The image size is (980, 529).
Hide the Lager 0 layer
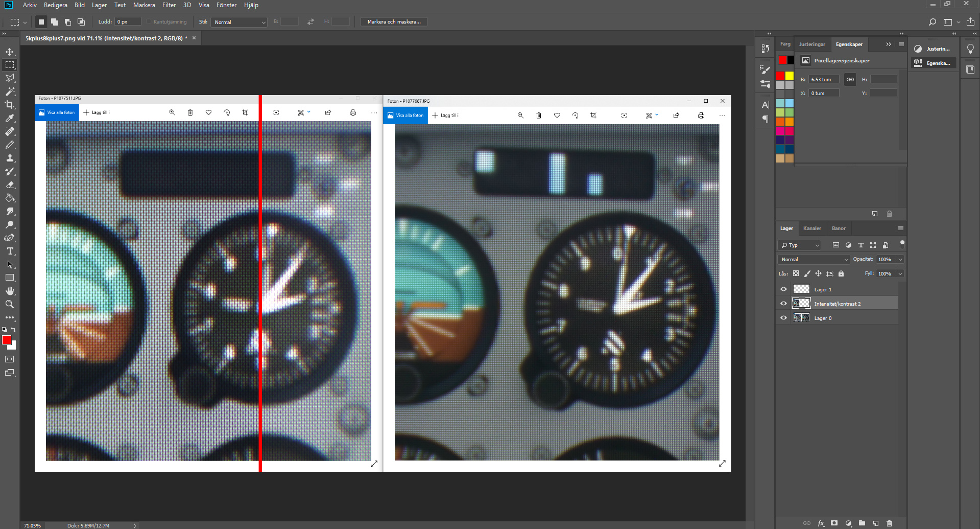pyautogui.click(x=783, y=318)
